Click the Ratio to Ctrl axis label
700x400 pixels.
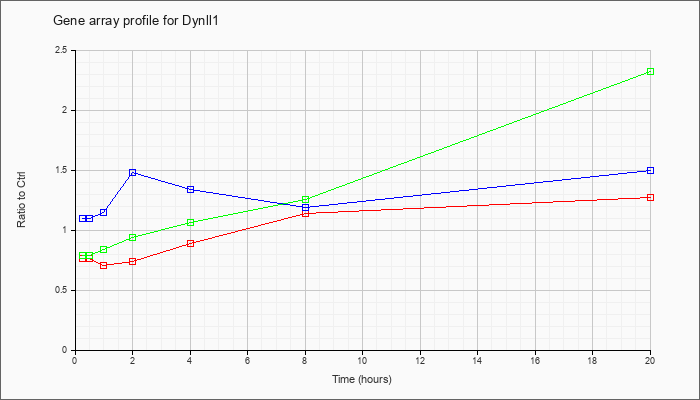[21, 199]
